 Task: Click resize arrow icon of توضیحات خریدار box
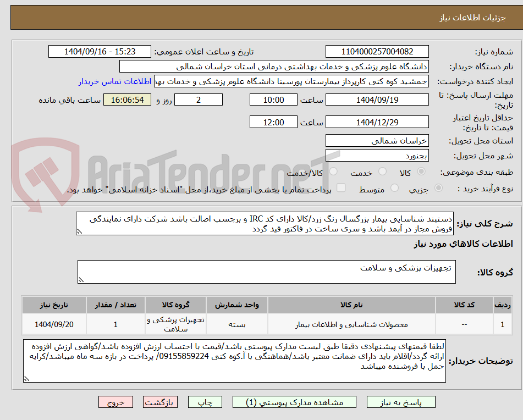pyautogui.click(x=25, y=379)
